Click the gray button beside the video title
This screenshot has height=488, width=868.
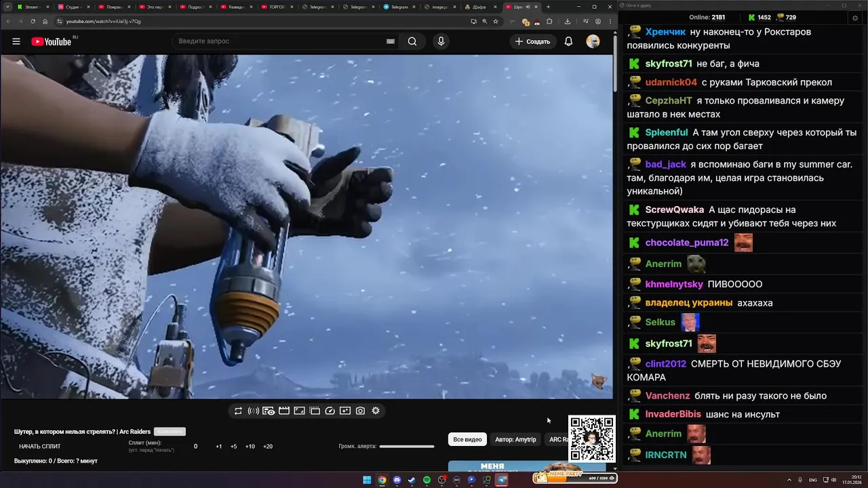click(170, 432)
